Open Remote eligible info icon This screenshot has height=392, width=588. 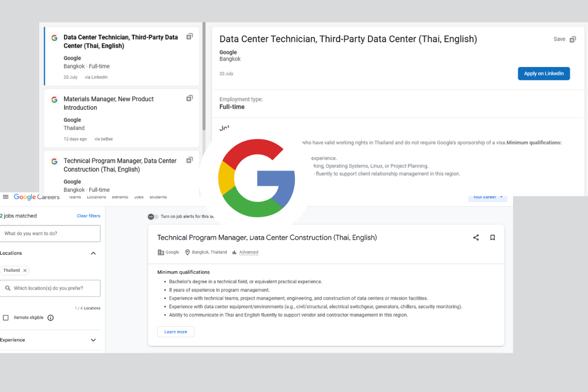click(x=50, y=318)
